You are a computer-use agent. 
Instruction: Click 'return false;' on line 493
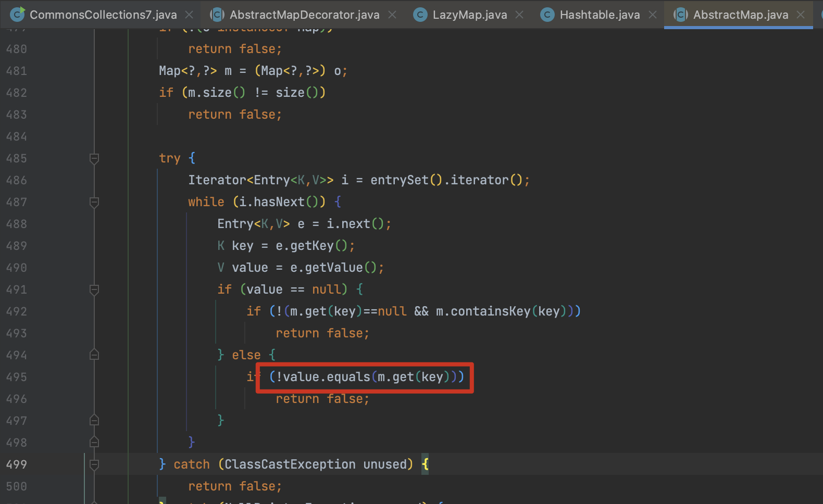coord(322,333)
